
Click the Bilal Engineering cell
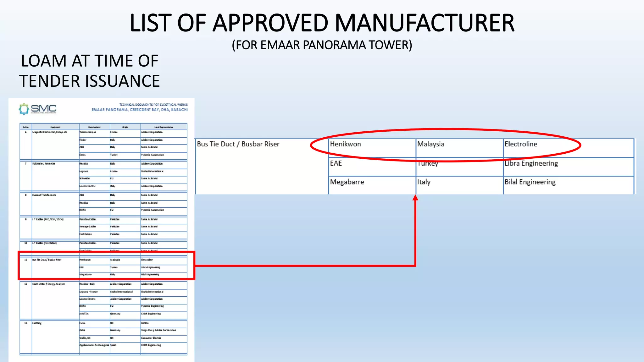pyautogui.click(x=530, y=182)
